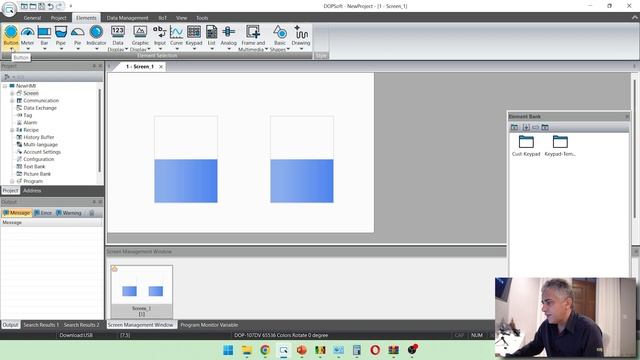This screenshot has width=640, height=360.
Task: Select the Bar element icon
Action: pos(44,31)
